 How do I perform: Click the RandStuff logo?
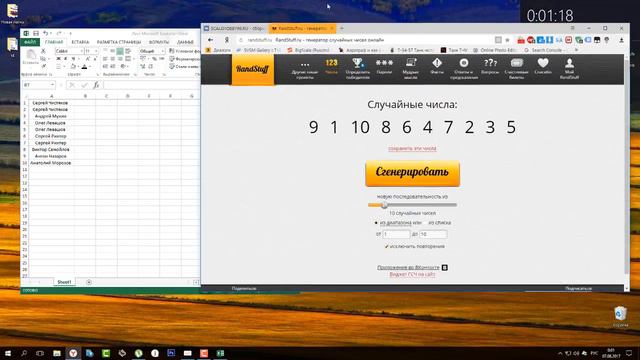point(253,69)
